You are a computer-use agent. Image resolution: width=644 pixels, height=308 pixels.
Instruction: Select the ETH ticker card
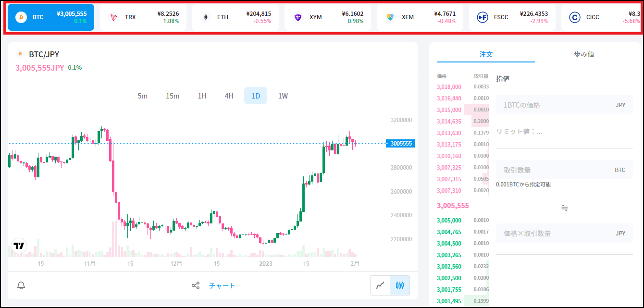[235, 17]
